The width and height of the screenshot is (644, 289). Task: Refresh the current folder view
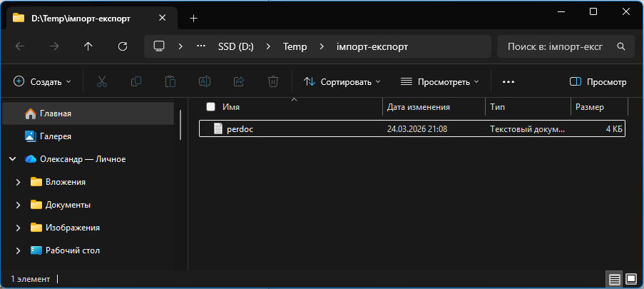click(123, 46)
